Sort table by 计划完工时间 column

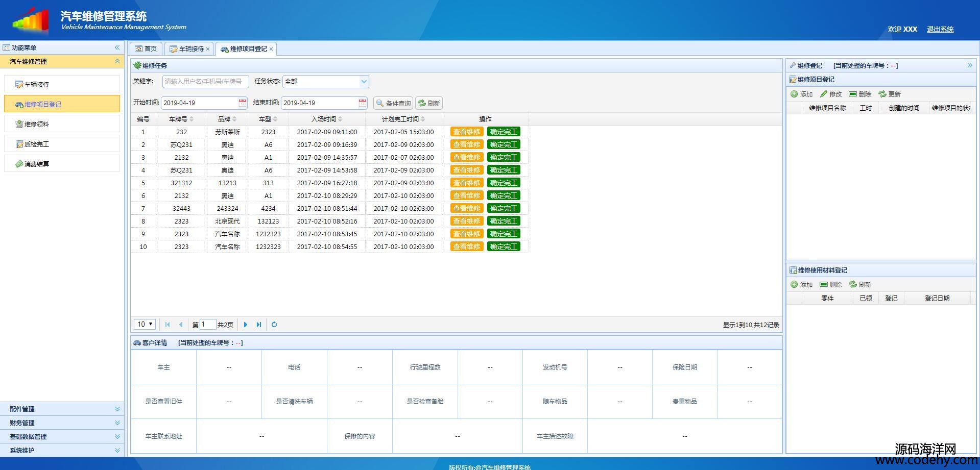(403, 119)
